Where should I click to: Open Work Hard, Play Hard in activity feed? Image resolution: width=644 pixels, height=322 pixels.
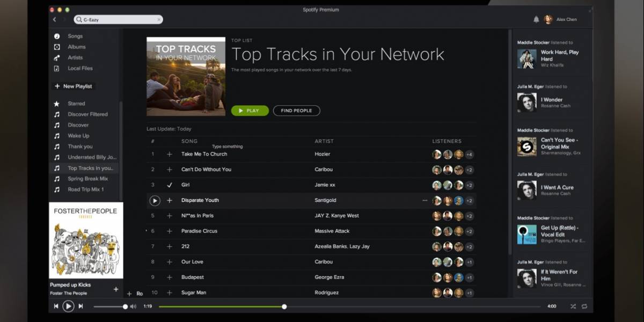(560, 55)
